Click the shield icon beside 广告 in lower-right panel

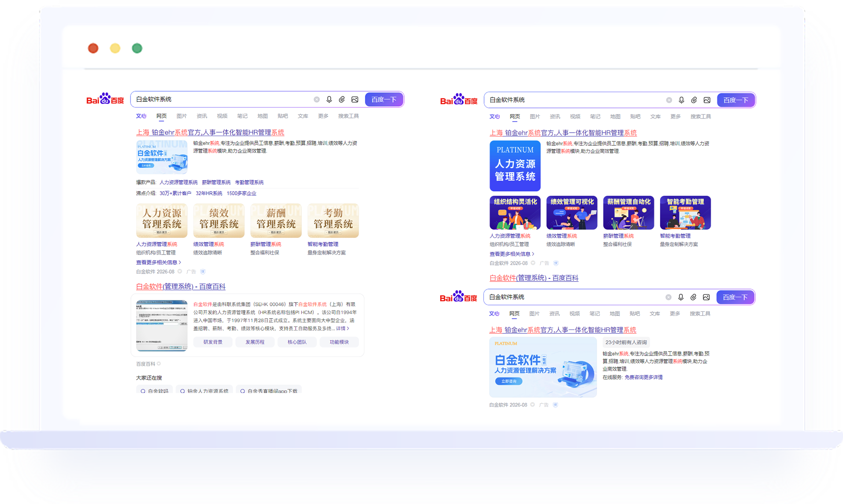coord(556,405)
